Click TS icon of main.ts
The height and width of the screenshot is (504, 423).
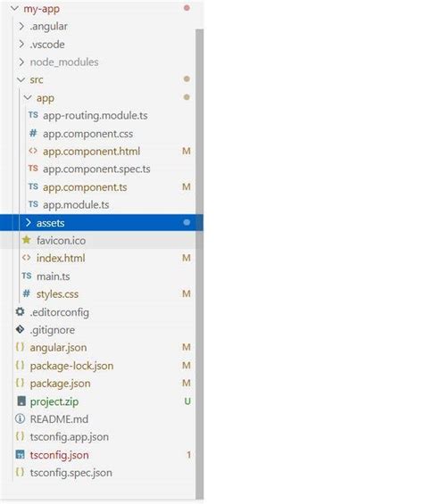(x=27, y=276)
